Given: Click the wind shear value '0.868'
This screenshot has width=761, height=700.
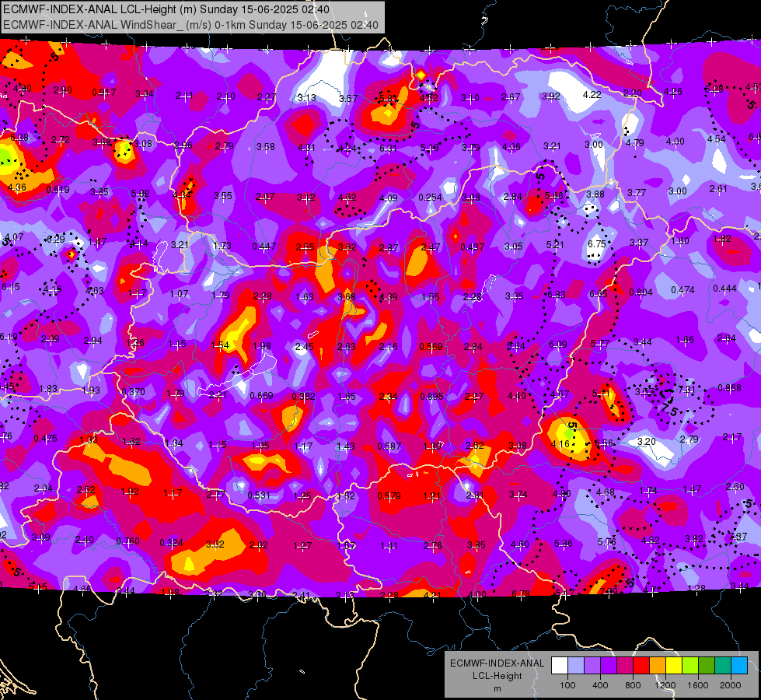Looking at the screenshot, I should (x=729, y=387).
